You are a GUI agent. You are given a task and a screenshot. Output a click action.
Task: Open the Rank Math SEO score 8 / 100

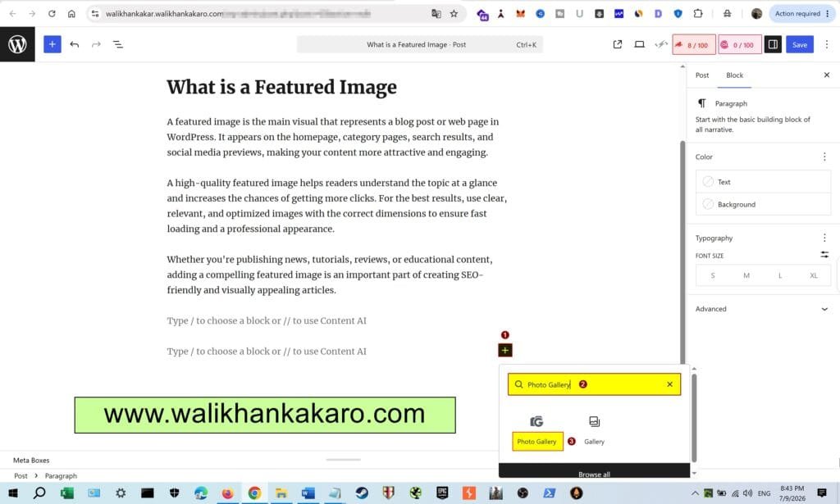pyautogui.click(x=694, y=45)
